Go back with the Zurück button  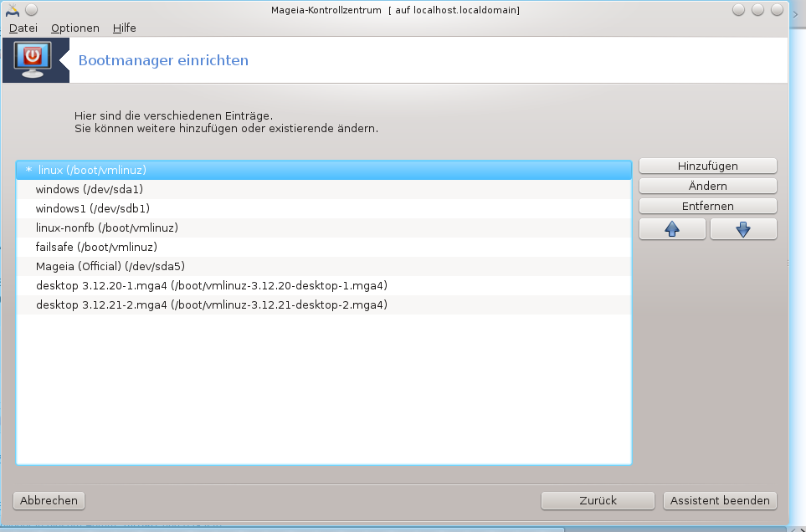click(x=598, y=500)
